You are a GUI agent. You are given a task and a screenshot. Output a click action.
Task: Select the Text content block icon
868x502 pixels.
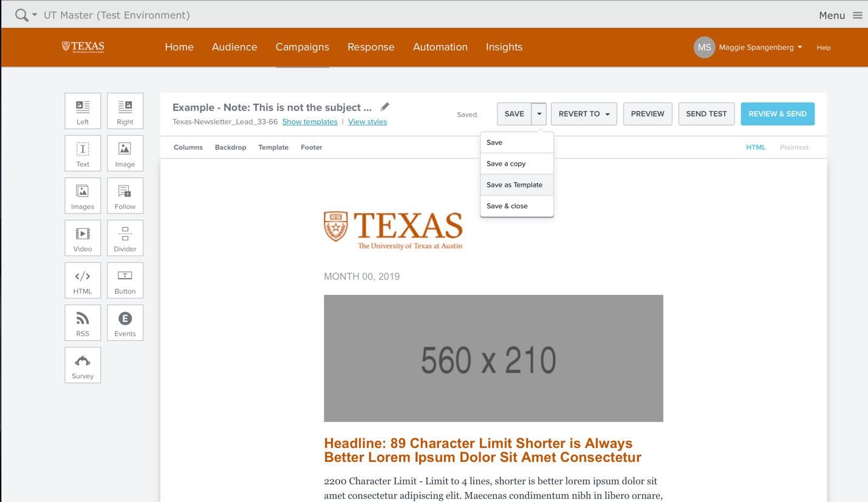coord(83,153)
